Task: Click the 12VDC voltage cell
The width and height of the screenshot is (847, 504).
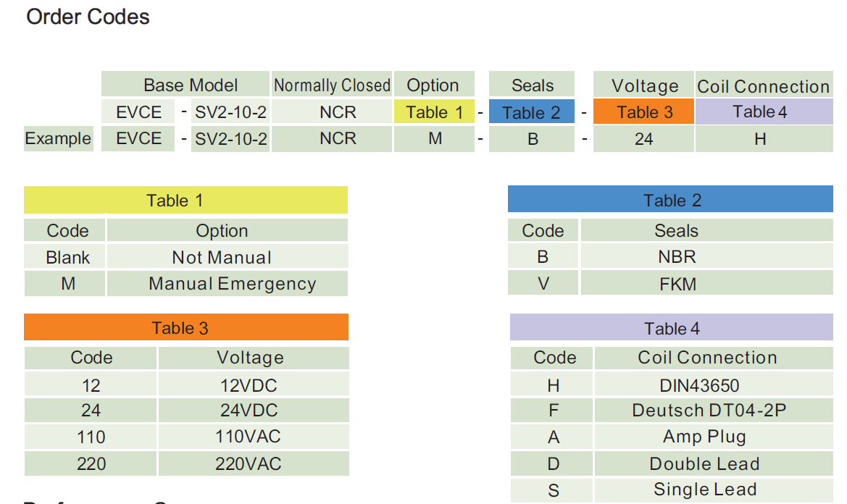Action: pos(249,385)
